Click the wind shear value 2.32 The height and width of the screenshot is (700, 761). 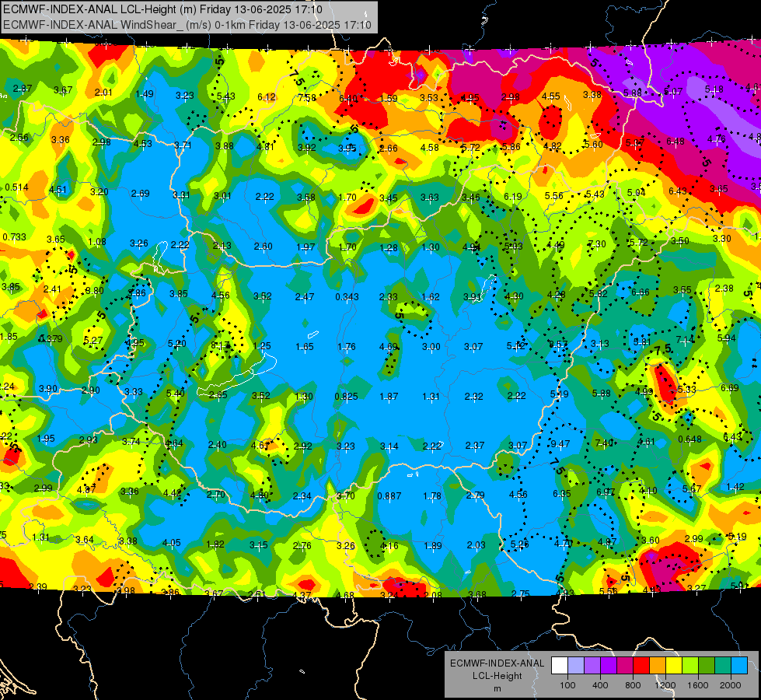(x=473, y=397)
